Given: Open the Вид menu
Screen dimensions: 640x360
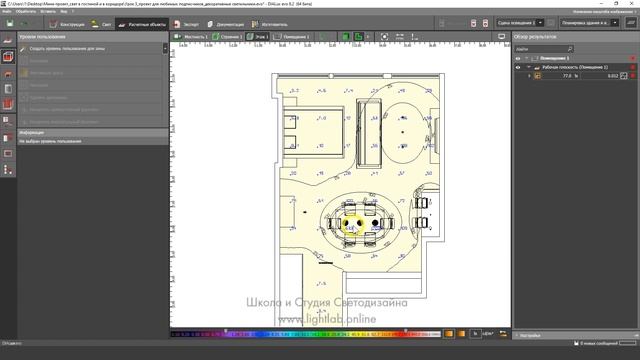Looking at the screenshot, I should (x=64, y=11).
